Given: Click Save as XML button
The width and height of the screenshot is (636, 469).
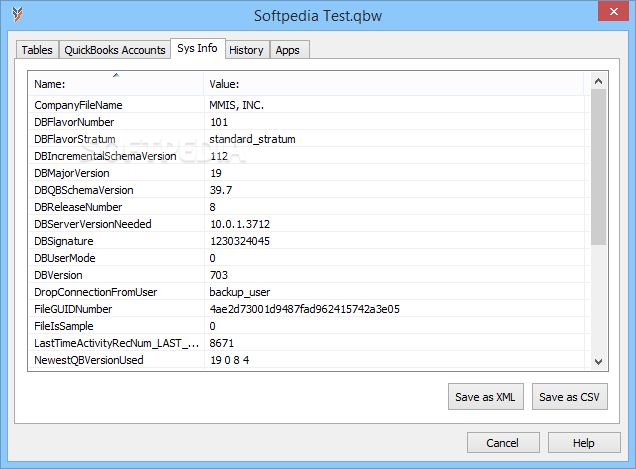Looking at the screenshot, I should (x=486, y=396).
